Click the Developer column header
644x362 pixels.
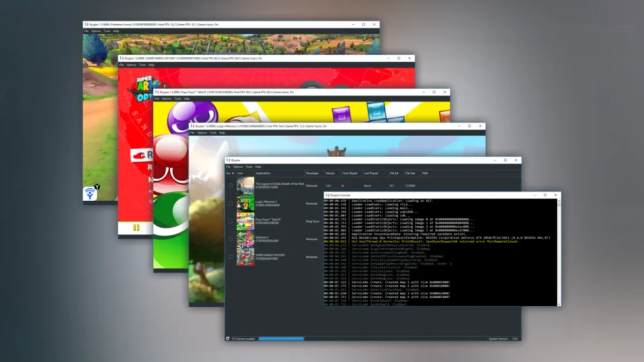click(312, 173)
